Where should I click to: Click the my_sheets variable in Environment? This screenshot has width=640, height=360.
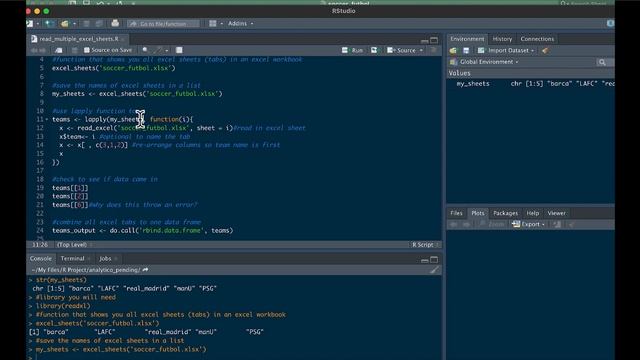[x=473, y=84]
